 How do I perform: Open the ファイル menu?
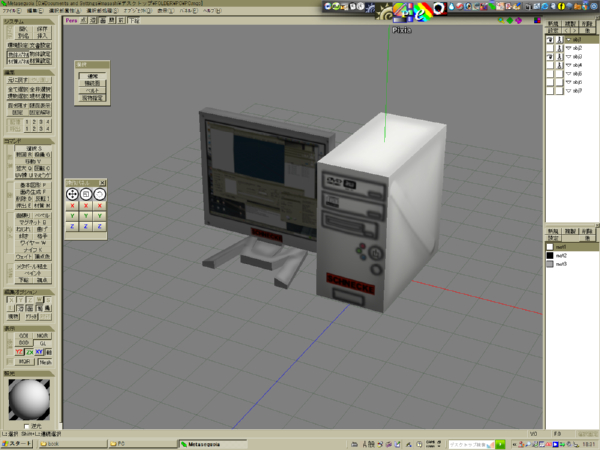point(12,11)
